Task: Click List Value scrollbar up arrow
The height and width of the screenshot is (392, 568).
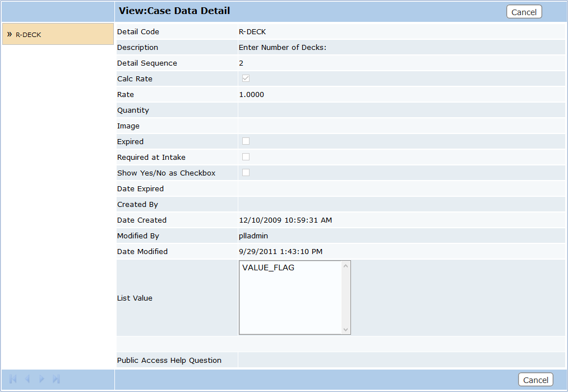Action: (345, 266)
